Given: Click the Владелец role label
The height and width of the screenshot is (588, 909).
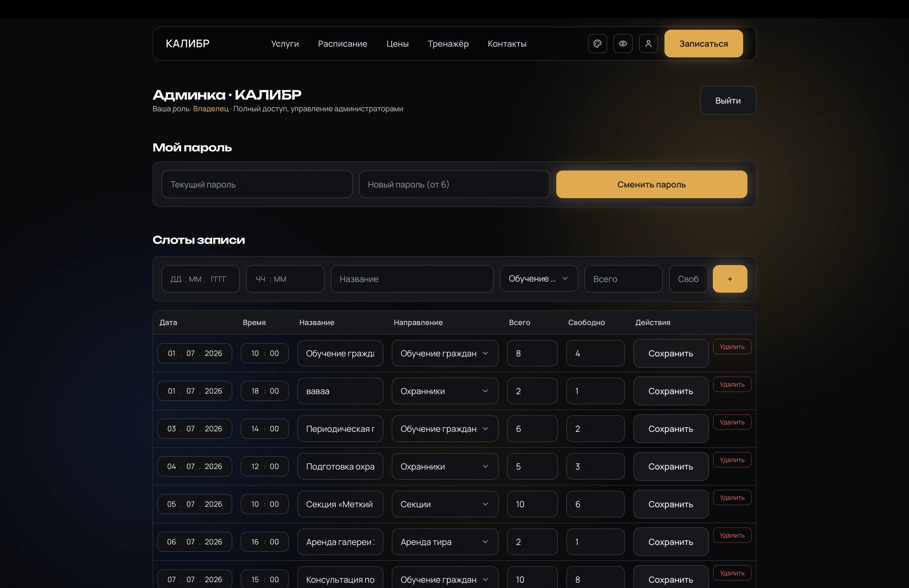Looking at the screenshot, I should pyautogui.click(x=211, y=109).
